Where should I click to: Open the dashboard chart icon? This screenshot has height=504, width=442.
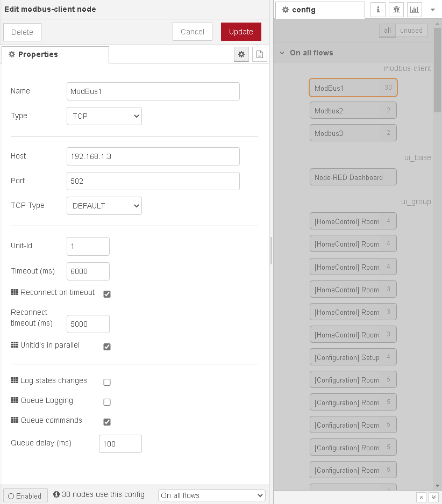click(x=415, y=10)
